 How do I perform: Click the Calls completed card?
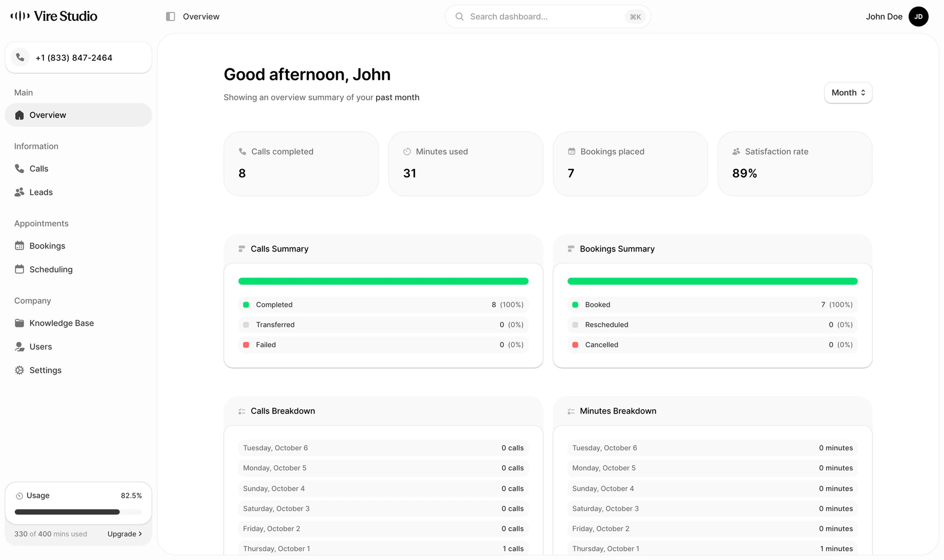point(301,164)
